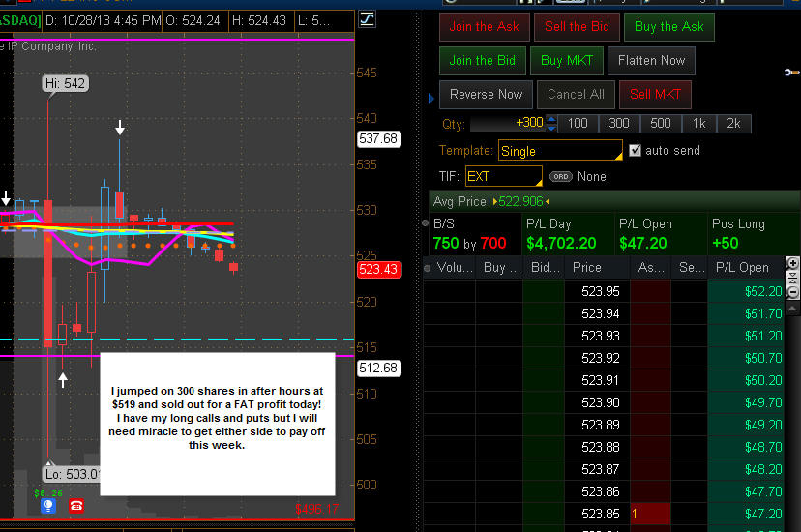Click the orange arrow right of Avg Price value
The height and width of the screenshot is (532, 801).
point(548,201)
